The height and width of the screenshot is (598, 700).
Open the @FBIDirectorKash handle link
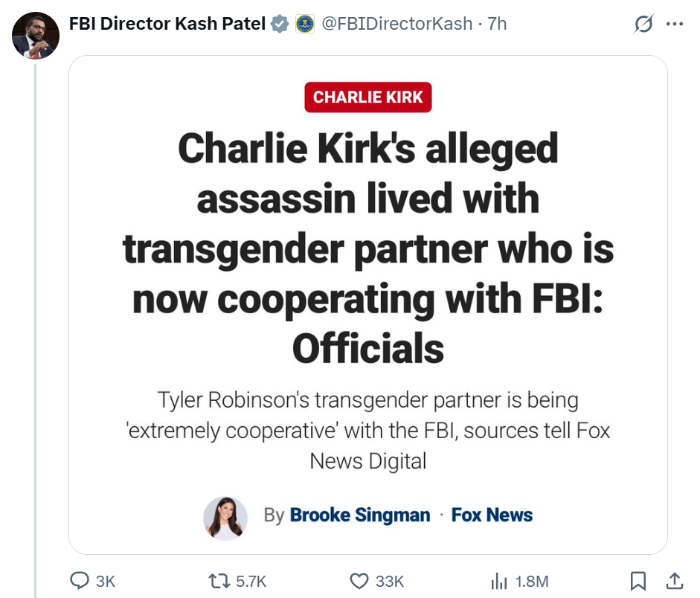(396, 24)
